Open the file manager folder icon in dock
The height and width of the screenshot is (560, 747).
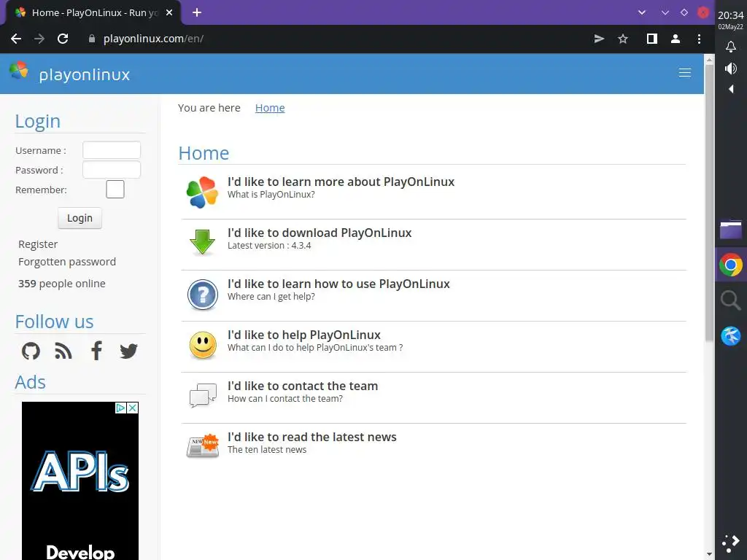[730, 229]
